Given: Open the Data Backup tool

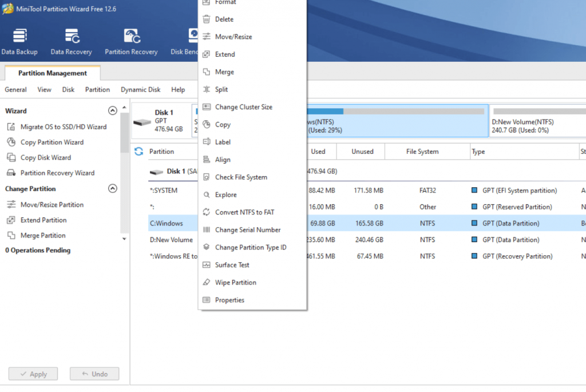Looking at the screenshot, I should click(19, 41).
